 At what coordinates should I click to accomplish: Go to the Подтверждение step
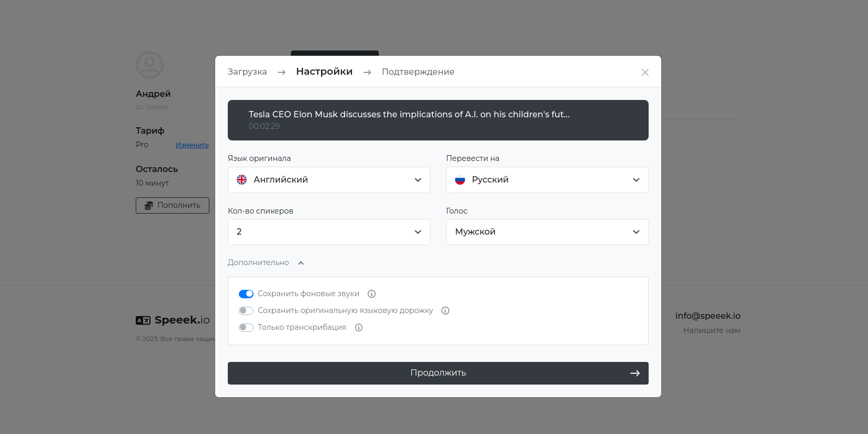pyautogui.click(x=418, y=72)
